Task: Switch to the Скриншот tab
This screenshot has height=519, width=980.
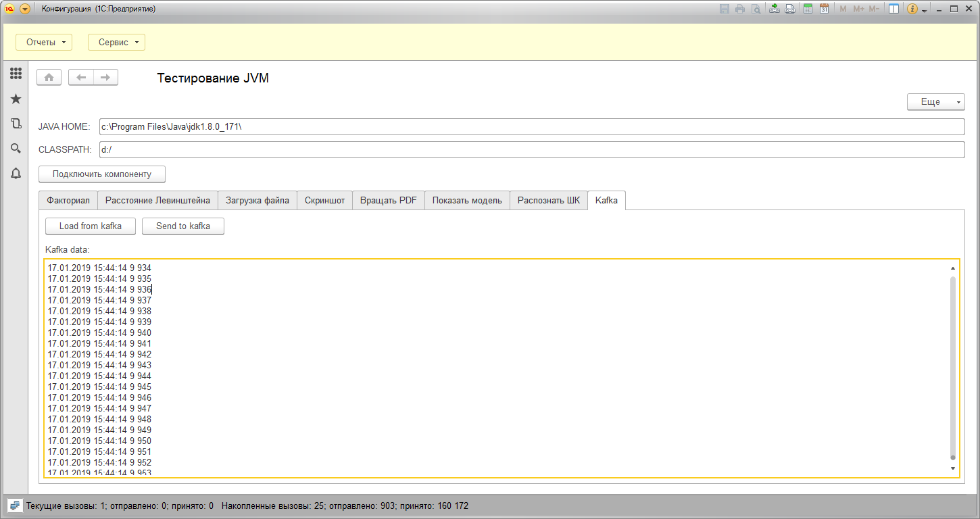Action: (x=324, y=201)
